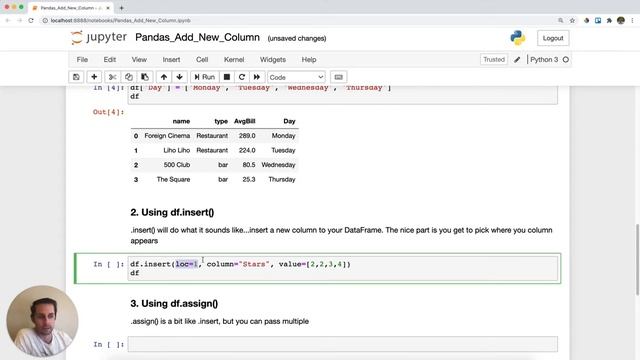Reload the browser page
The height and width of the screenshot is (360, 640).
click(31, 20)
